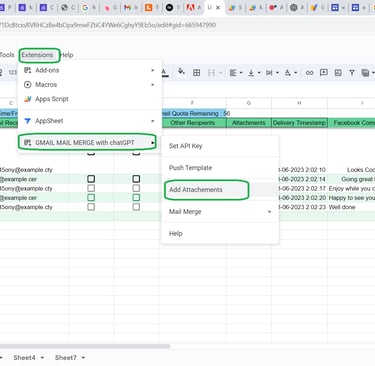
Task: Click the insert comment icon
Action: point(323,72)
